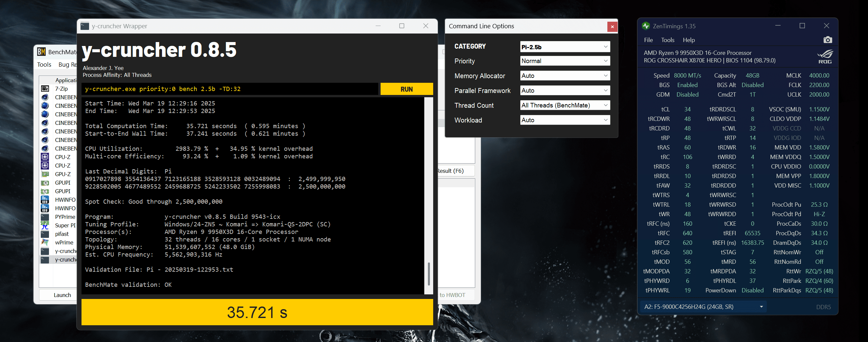Close the y-cruncher Wrapper window
This screenshot has height=342, width=868.
(x=426, y=26)
